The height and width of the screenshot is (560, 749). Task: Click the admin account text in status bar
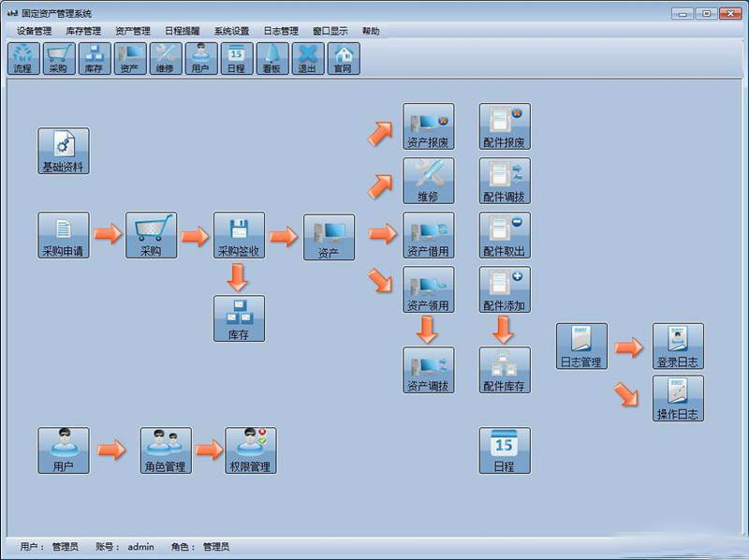141,547
